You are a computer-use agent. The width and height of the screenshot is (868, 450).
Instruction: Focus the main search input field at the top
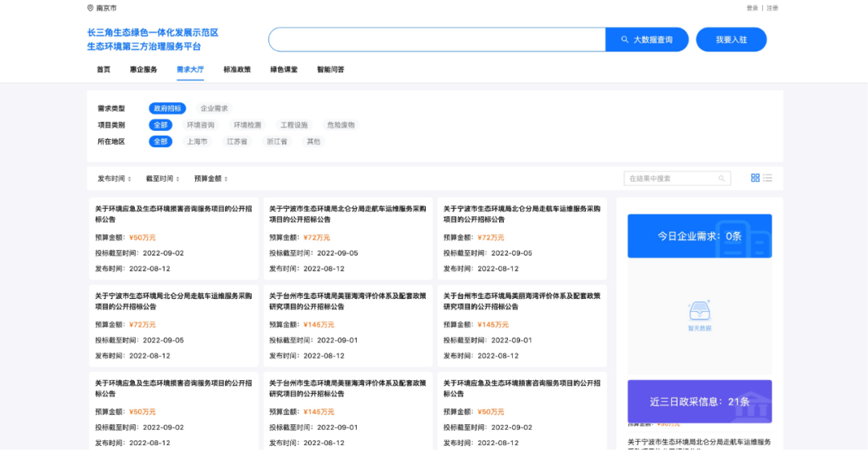437,40
